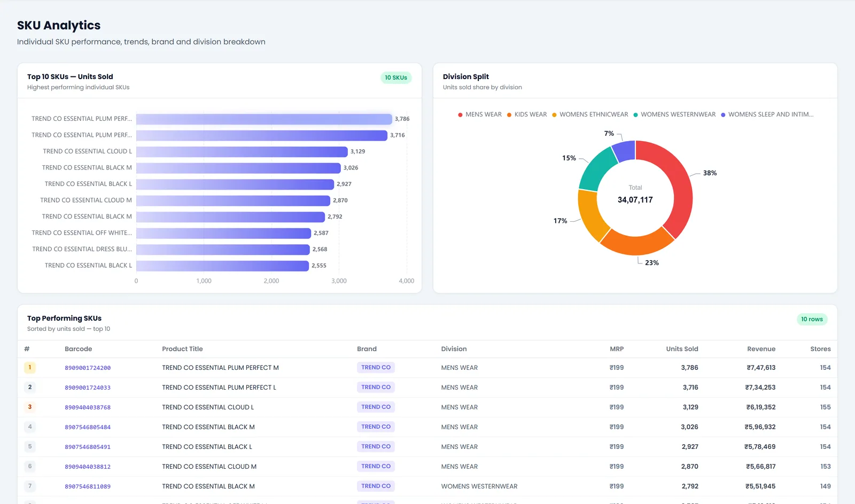Click the bar with value 2,792
The height and width of the screenshot is (504, 855).
tap(230, 217)
